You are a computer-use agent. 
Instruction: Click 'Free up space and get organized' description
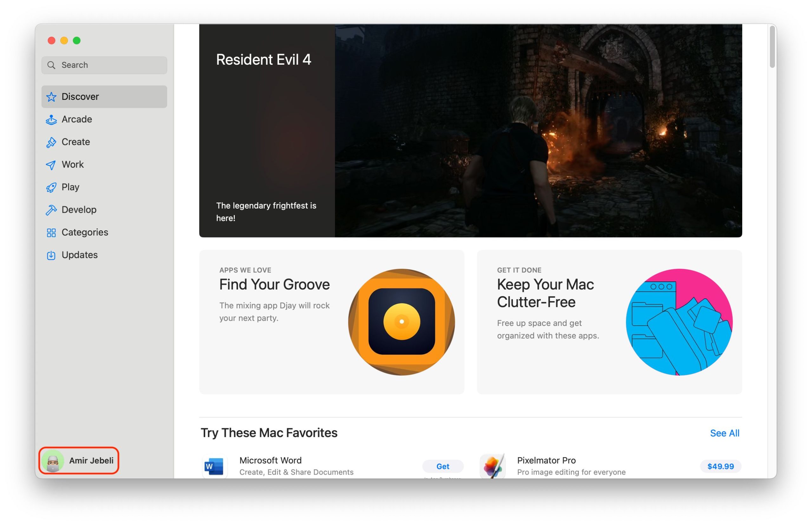tap(548, 329)
